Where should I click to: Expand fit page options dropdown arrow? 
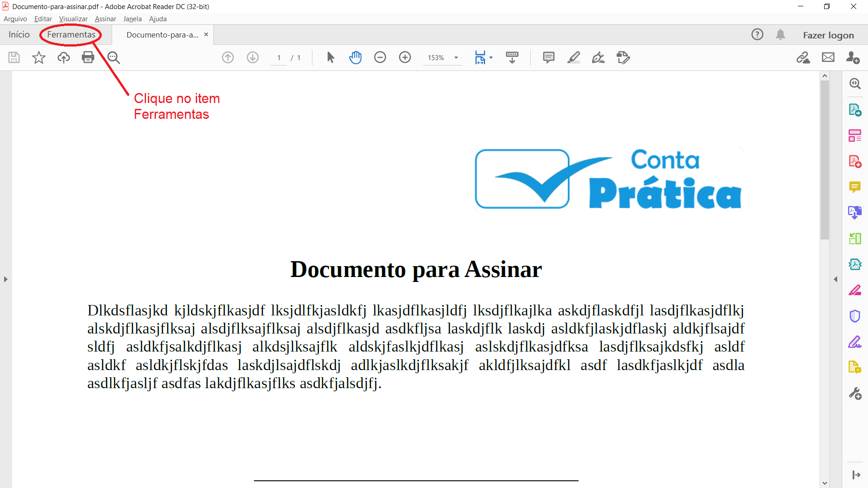pos(491,57)
